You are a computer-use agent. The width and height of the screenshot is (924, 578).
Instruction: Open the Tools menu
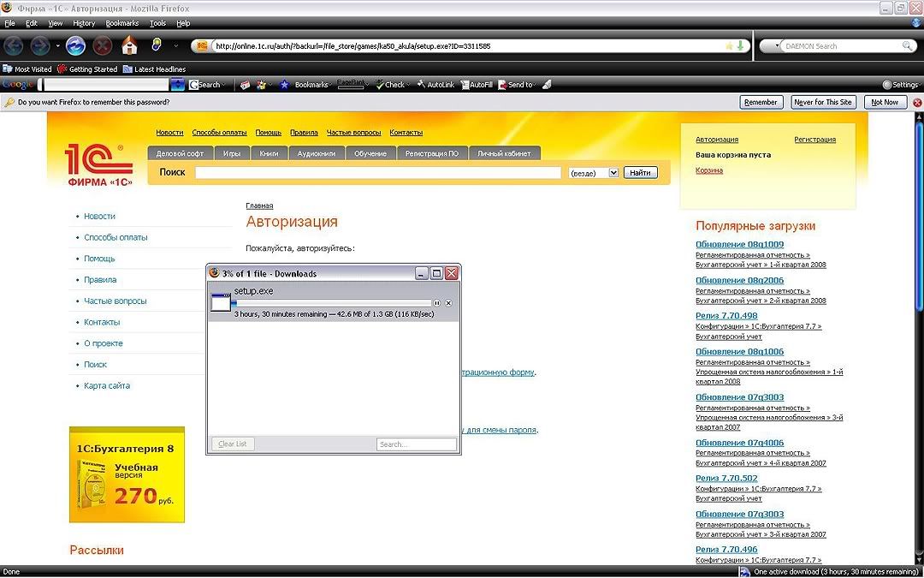coord(157,23)
